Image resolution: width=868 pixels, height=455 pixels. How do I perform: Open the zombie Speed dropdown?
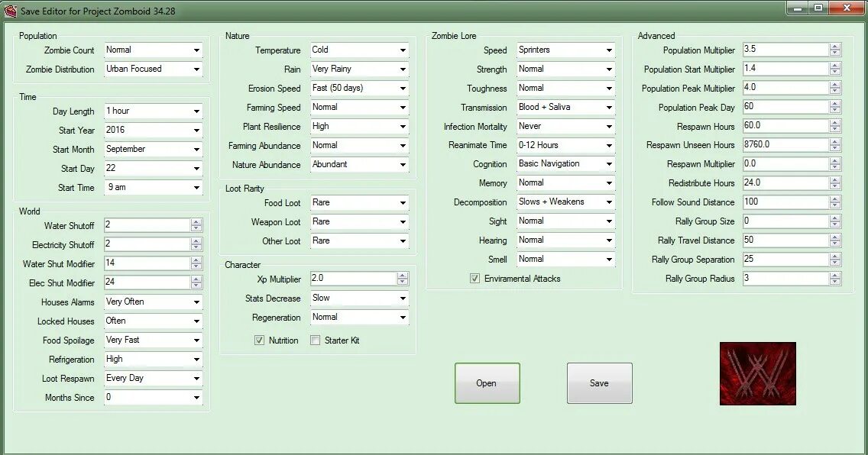click(x=565, y=50)
